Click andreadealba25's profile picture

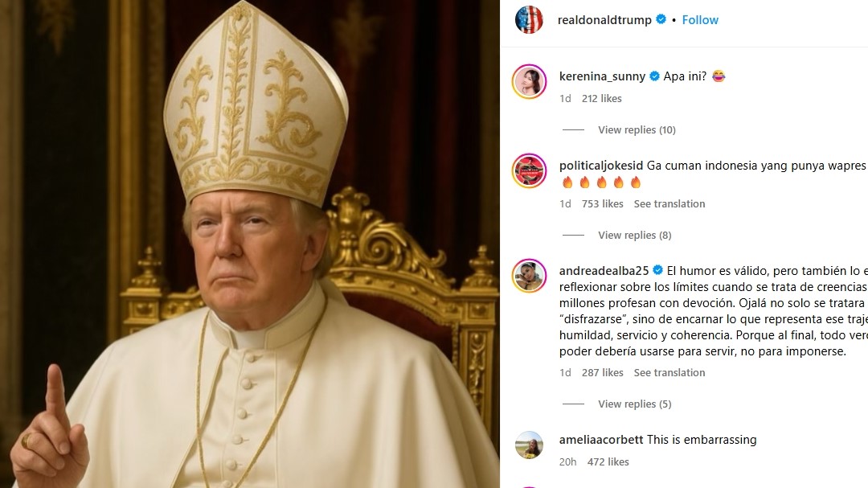click(x=530, y=276)
